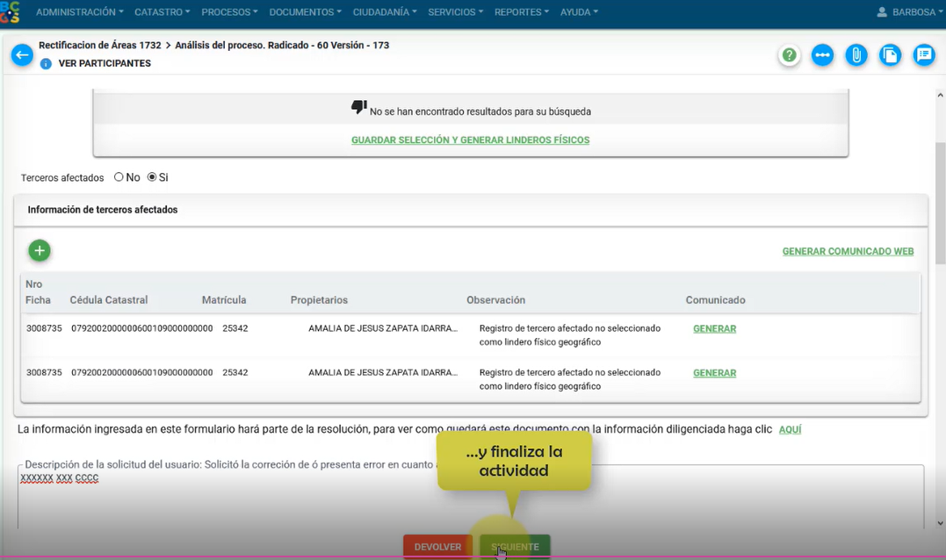Click the blue documents copy icon
Image resolution: width=946 pixels, height=560 pixels.
(x=890, y=55)
